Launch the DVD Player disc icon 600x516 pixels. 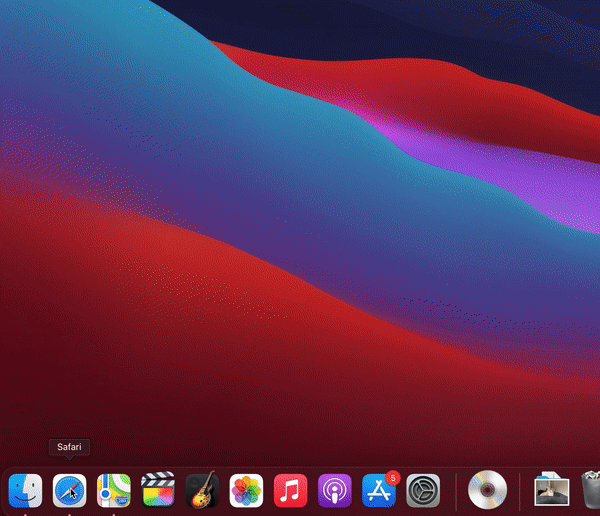488,490
